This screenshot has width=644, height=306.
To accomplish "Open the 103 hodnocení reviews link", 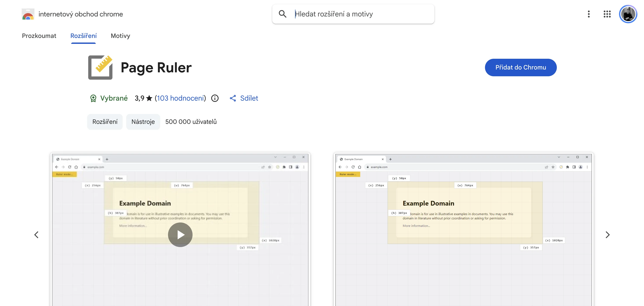I will pos(180,98).
